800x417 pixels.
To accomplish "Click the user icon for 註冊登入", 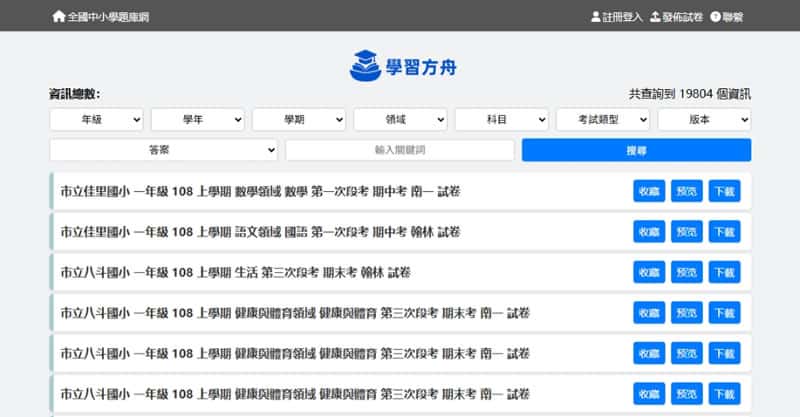I will pos(596,16).
